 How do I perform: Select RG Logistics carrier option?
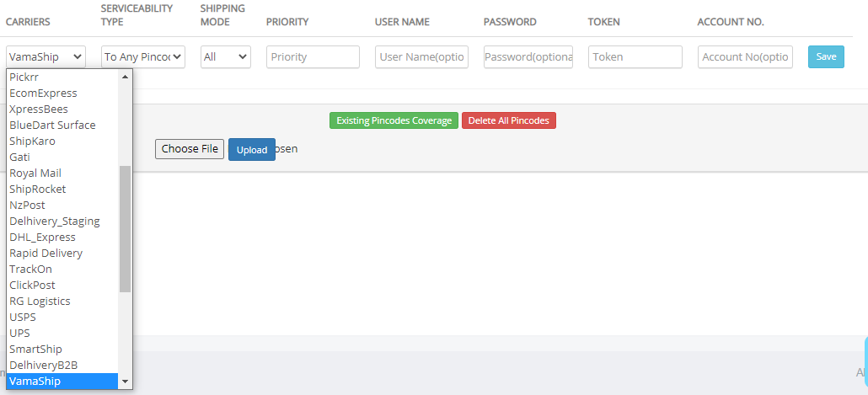[62, 302]
